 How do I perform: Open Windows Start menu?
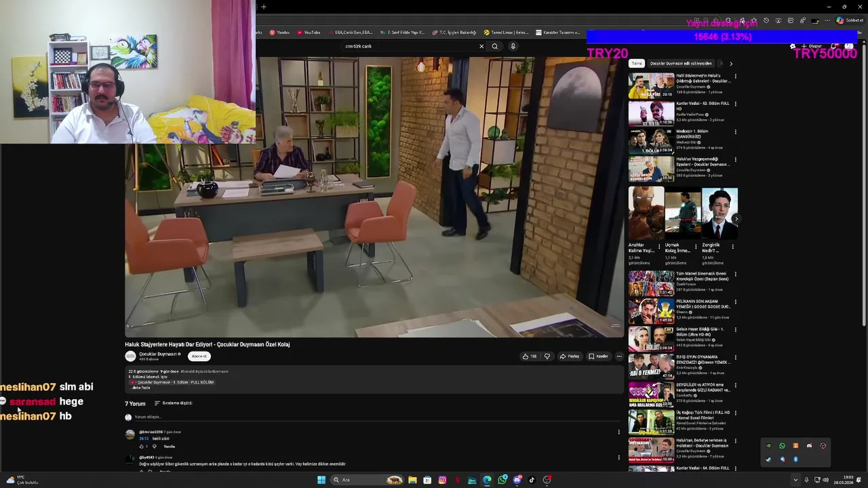pyautogui.click(x=321, y=480)
